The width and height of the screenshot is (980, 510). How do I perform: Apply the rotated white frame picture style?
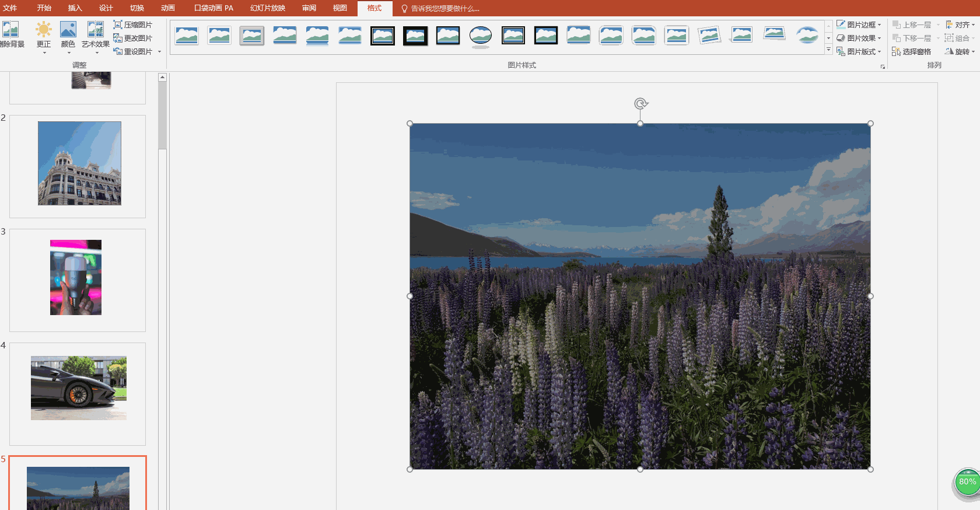[x=709, y=36]
